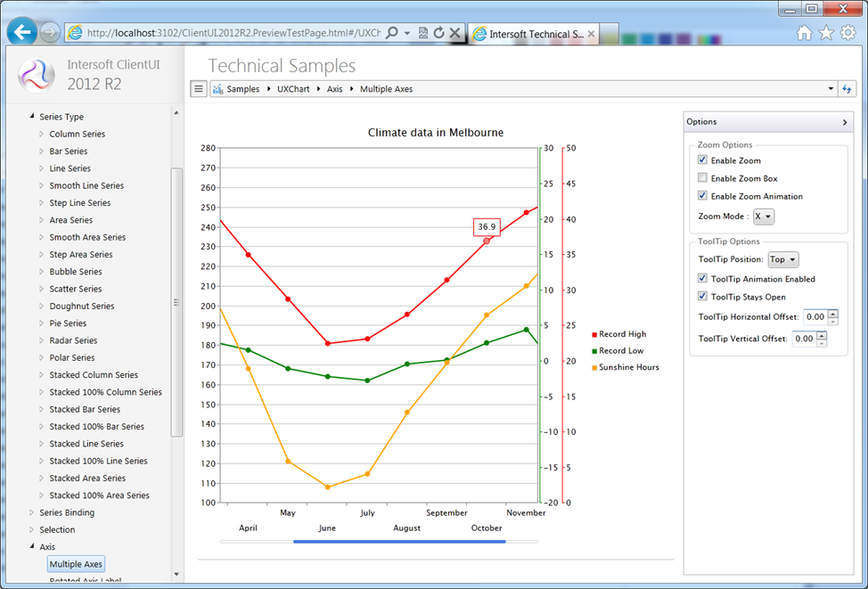Image resolution: width=868 pixels, height=589 pixels.
Task: Click the ToolTip Vertical Offset field
Action: click(x=805, y=339)
